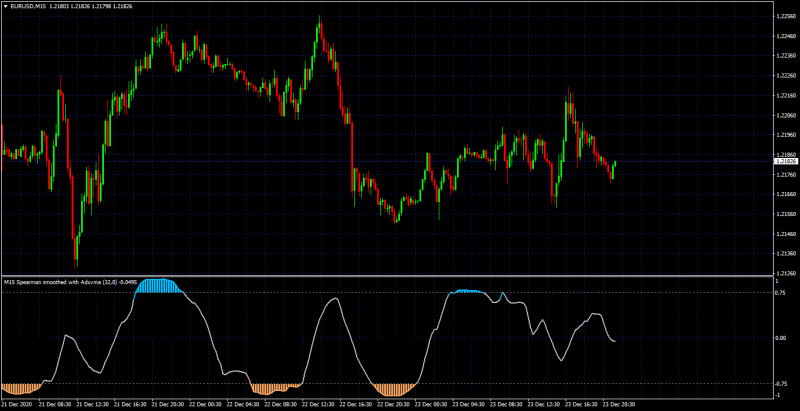
Task: Click the 21 Dec 20:30 time label
Action: tap(168, 403)
